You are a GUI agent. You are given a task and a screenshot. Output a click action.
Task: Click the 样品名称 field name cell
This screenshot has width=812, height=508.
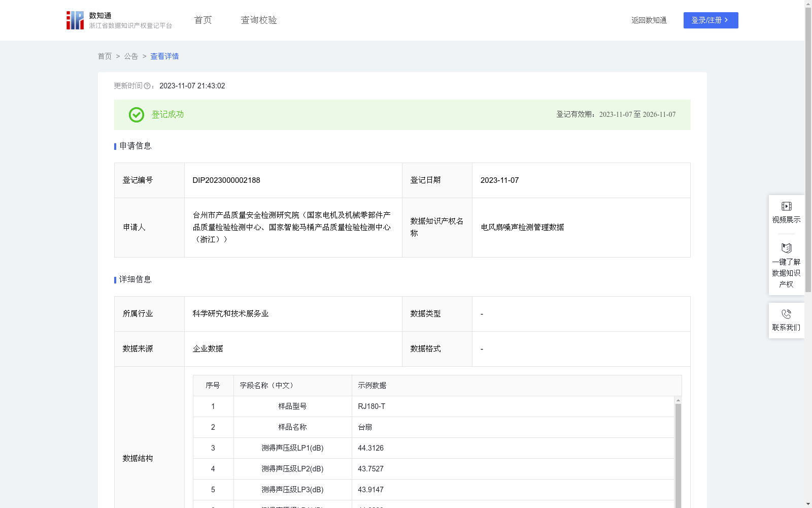(292, 427)
